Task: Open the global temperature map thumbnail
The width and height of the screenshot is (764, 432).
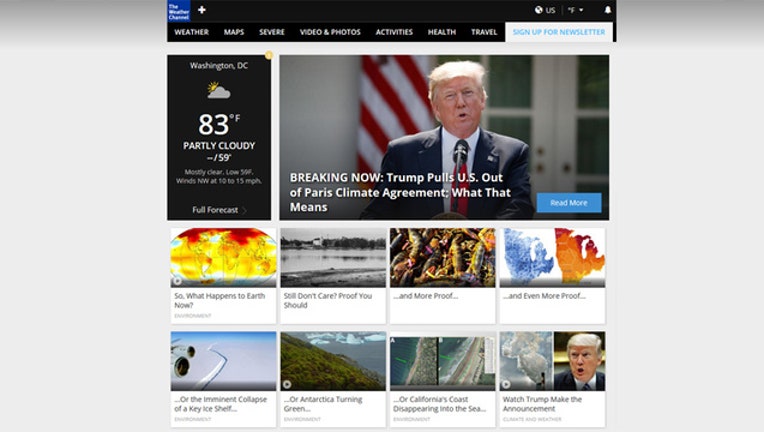Action: [223, 257]
